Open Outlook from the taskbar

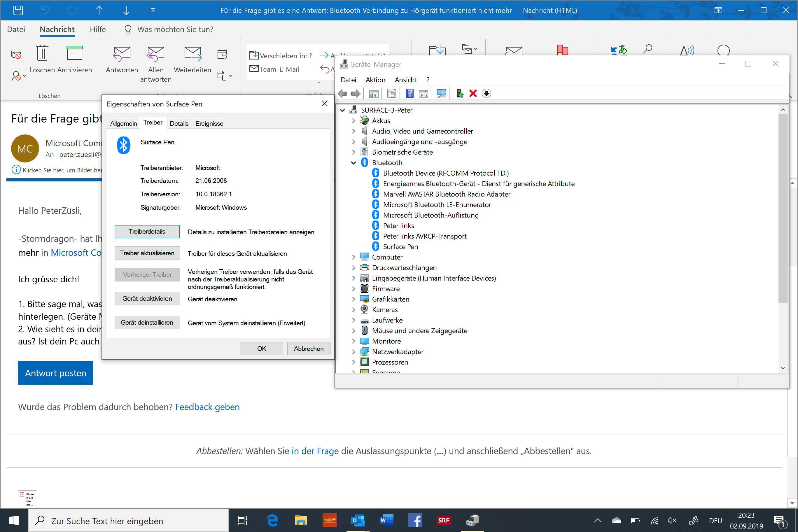(358, 520)
